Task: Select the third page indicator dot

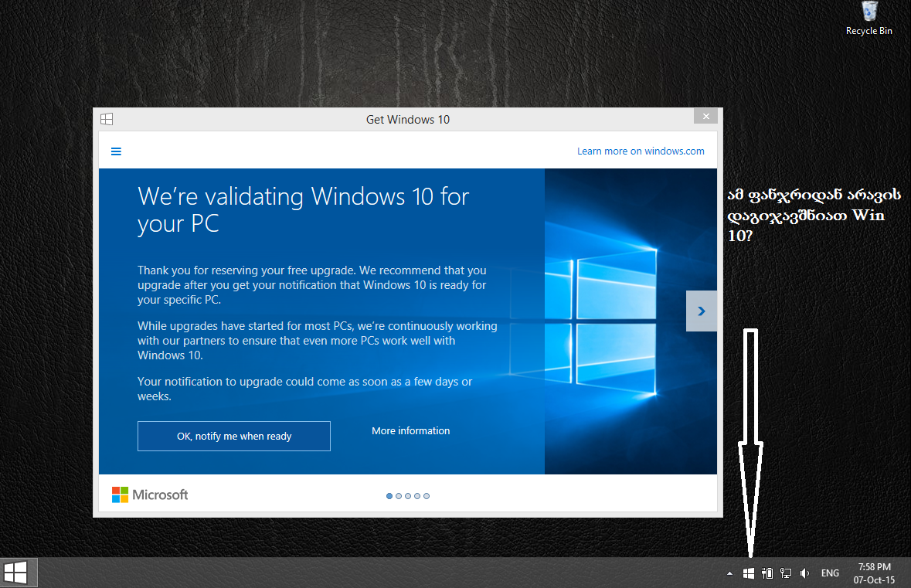Action: click(x=408, y=496)
